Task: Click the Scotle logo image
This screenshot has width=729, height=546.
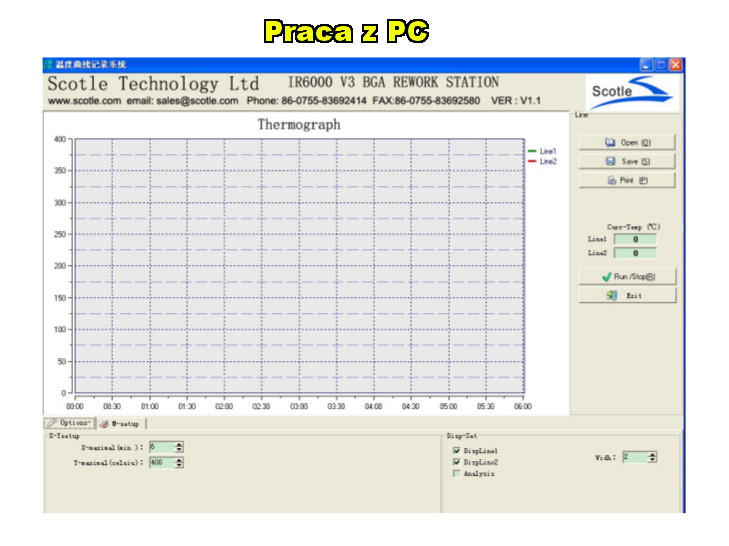Action: [631, 93]
